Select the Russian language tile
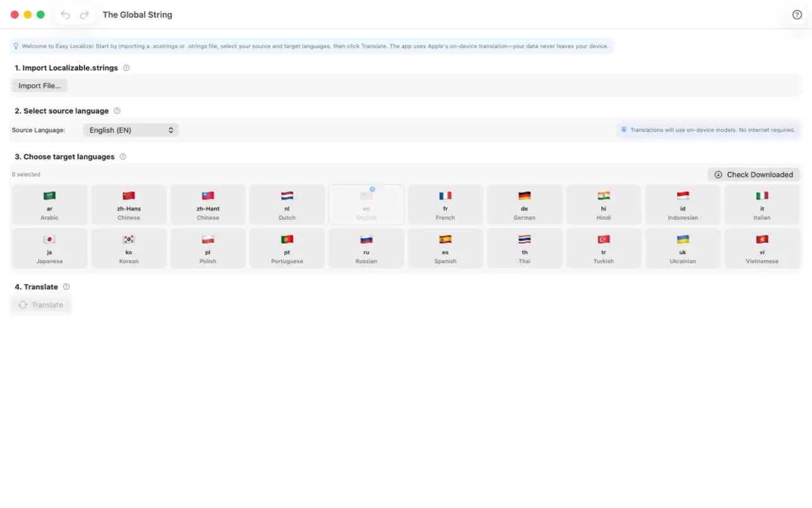Viewport: 812px width, 508px height. point(366,248)
